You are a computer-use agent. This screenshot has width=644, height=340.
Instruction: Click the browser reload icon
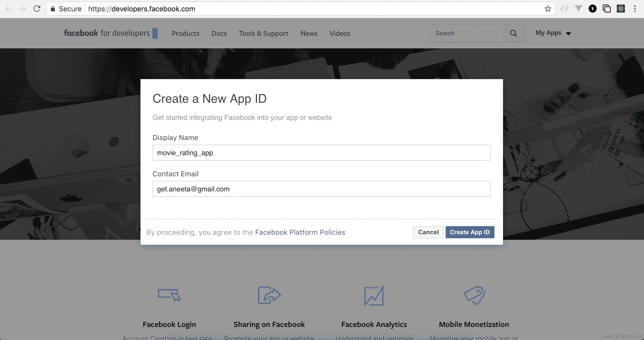37,9
